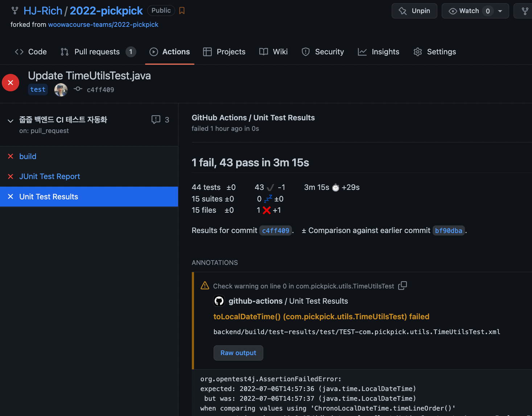Open the Settings tab
532x416 pixels.
coord(435,52)
